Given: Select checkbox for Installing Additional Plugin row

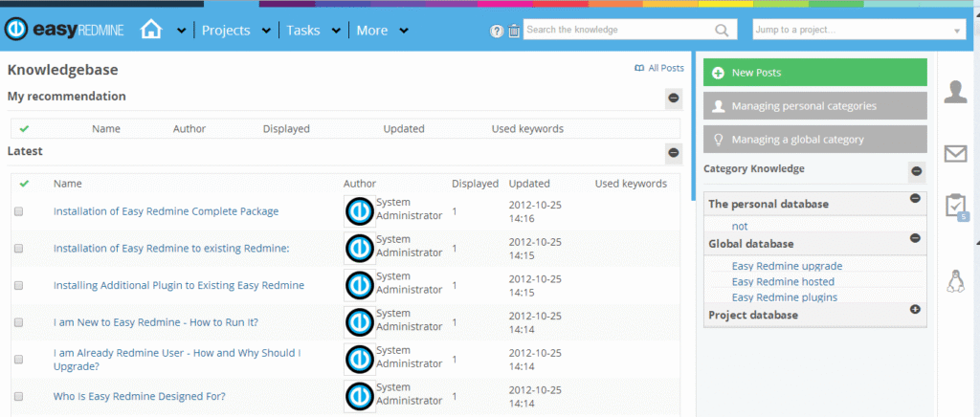Looking at the screenshot, I should [18, 285].
